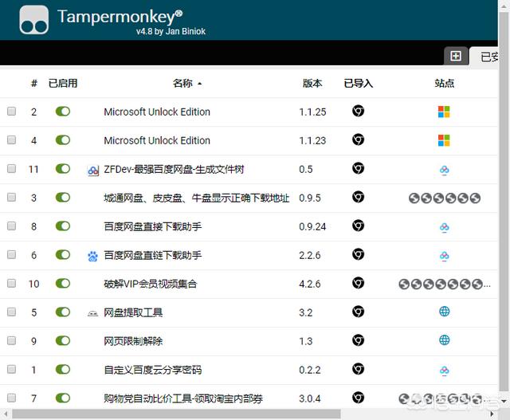Screen dimensions: 510x420
Task: Click imported icon for 破解VIP会员视频集合
Action: coord(358,283)
